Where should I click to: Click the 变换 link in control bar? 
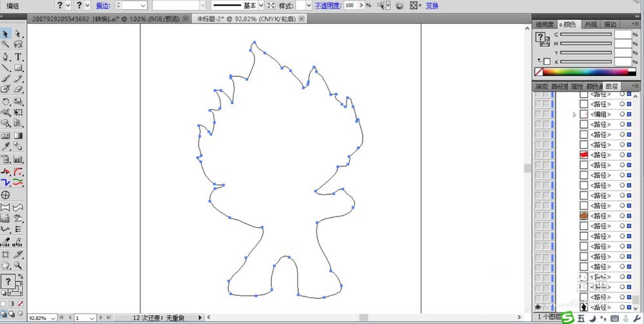pyautogui.click(x=432, y=5)
